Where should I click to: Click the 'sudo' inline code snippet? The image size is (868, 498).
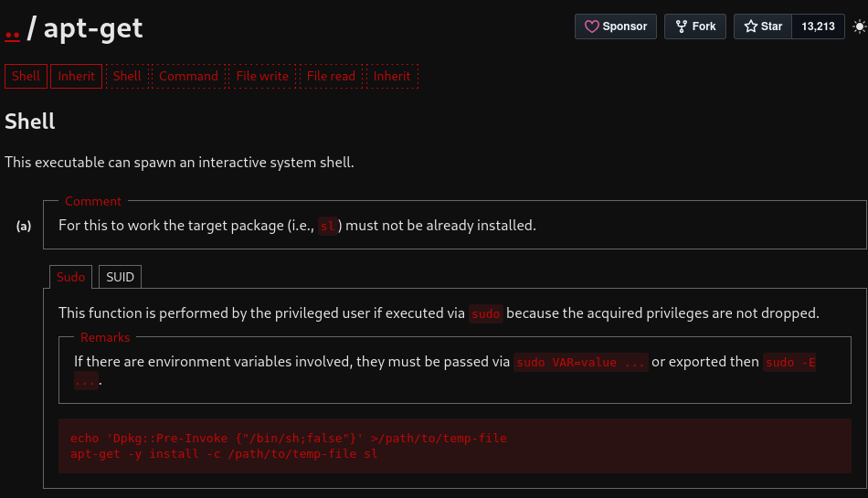pyautogui.click(x=485, y=313)
